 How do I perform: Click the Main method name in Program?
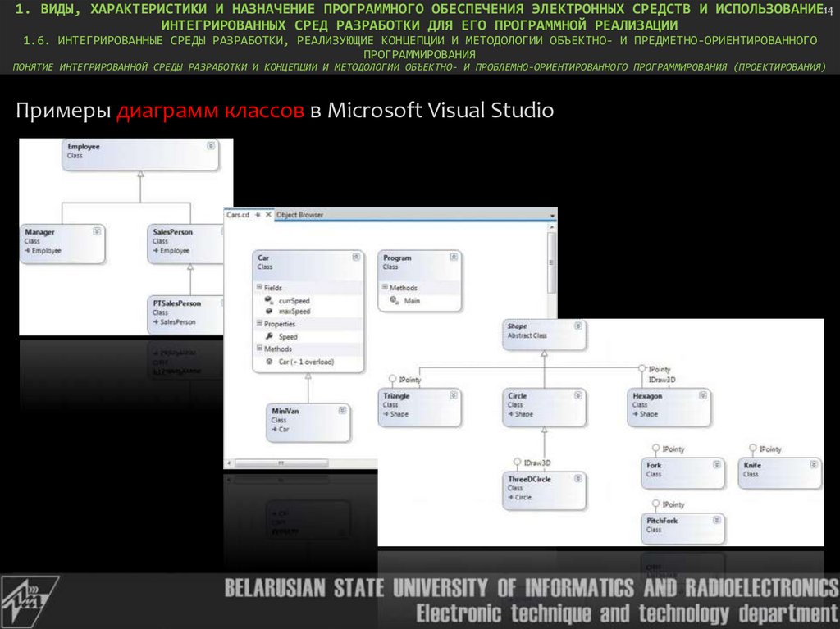412,301
